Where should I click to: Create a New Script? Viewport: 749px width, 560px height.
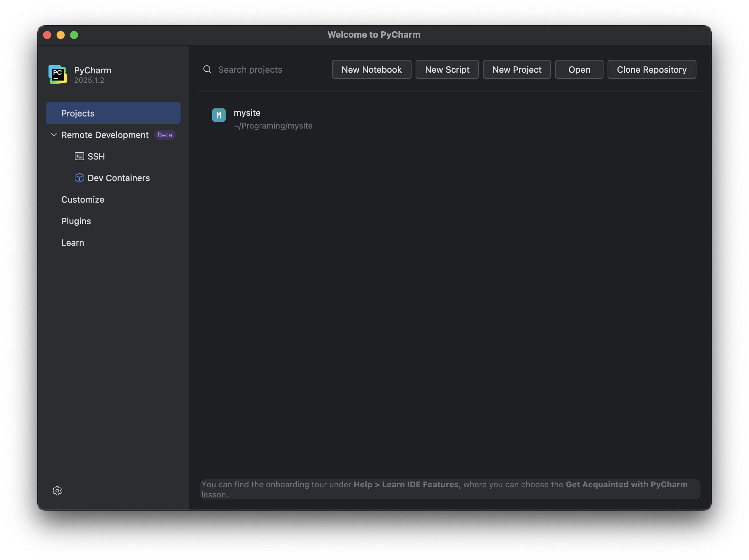coord(447,69)
